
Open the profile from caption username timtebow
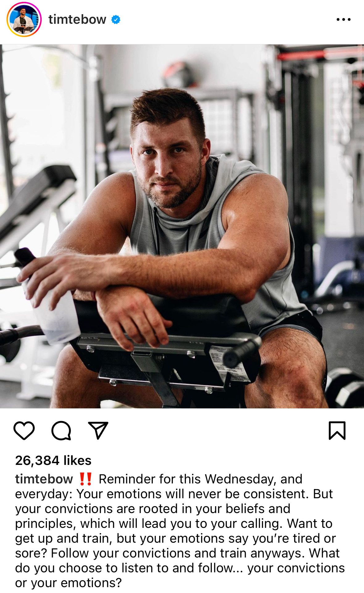pos(44,479)
